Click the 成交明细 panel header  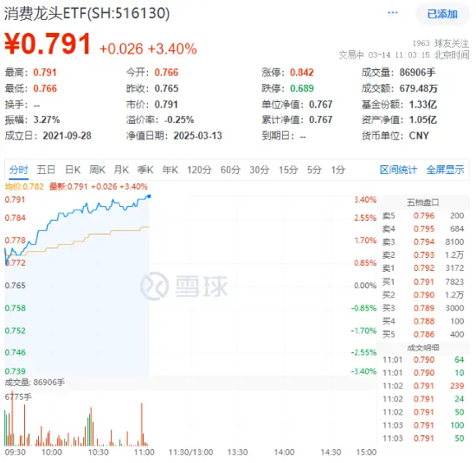pyautogui.click(x=423, y=348)
